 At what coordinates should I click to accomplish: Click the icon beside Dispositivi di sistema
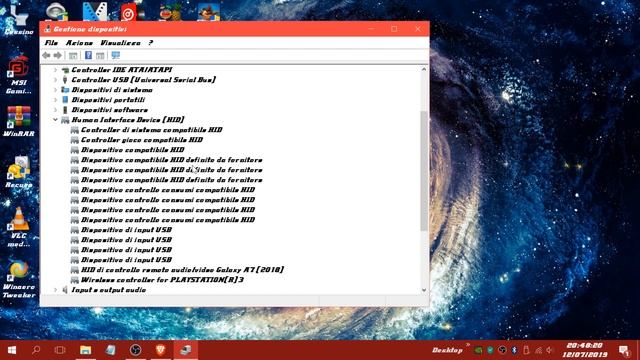click(65, 90)
